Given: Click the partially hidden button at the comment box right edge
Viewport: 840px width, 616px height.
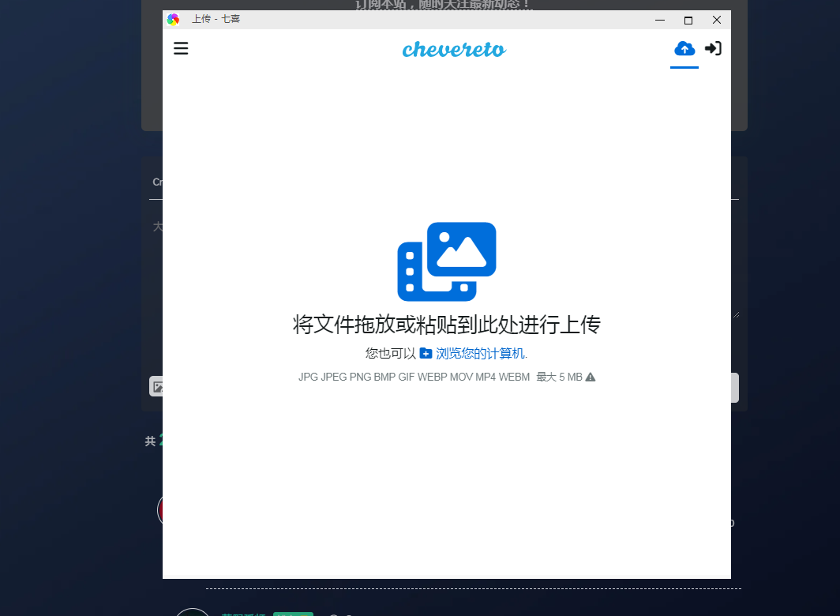Looking at the screenshot, I should [735, 388].
